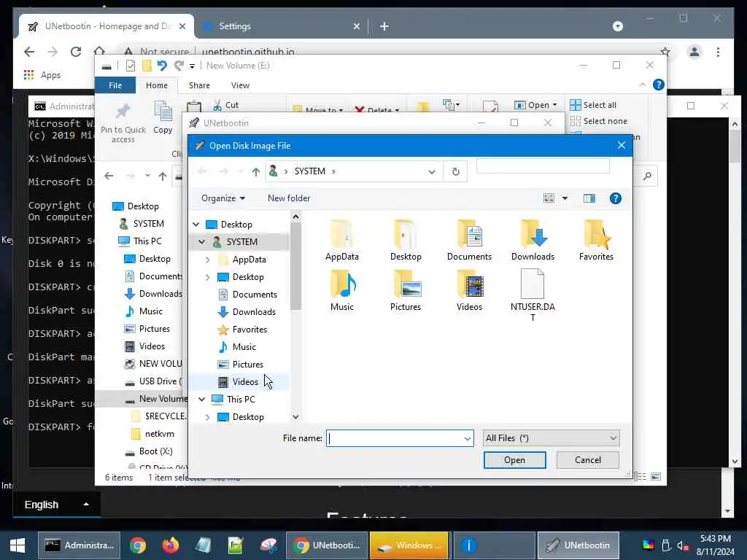Switch to the Home ribbon tab
The image size is (747, 560).
point(157,85)
